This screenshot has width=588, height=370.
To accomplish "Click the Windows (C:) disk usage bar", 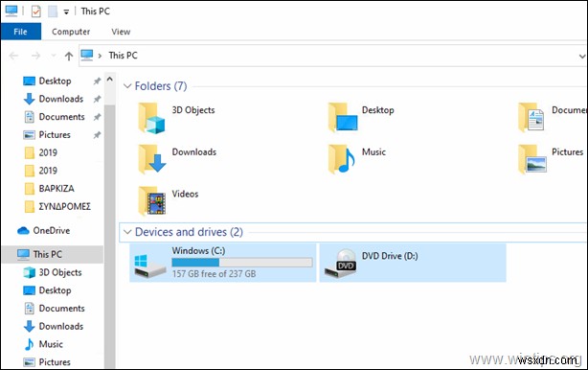I will point(242,262).
